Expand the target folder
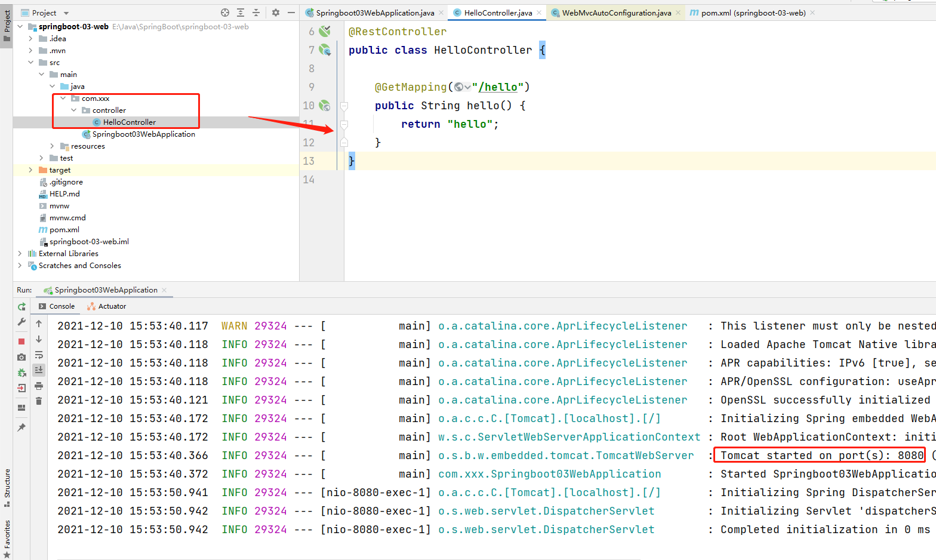 (x=31, y=170)
